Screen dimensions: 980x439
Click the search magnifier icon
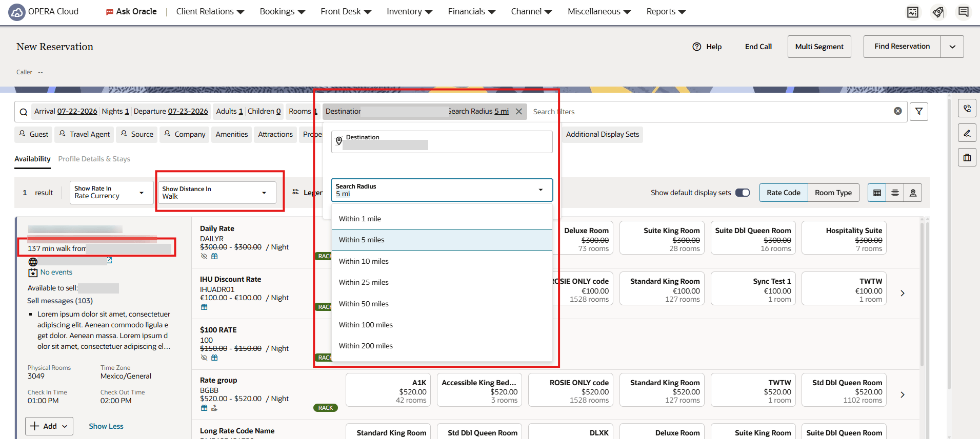pos(24,112)
